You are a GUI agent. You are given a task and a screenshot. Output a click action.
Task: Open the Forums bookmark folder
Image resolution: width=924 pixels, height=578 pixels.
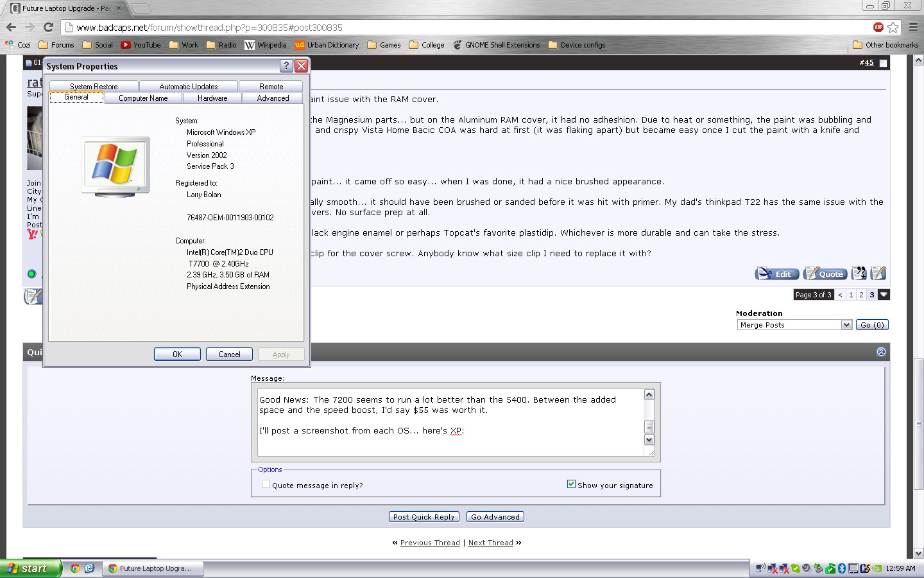point(56,45)
